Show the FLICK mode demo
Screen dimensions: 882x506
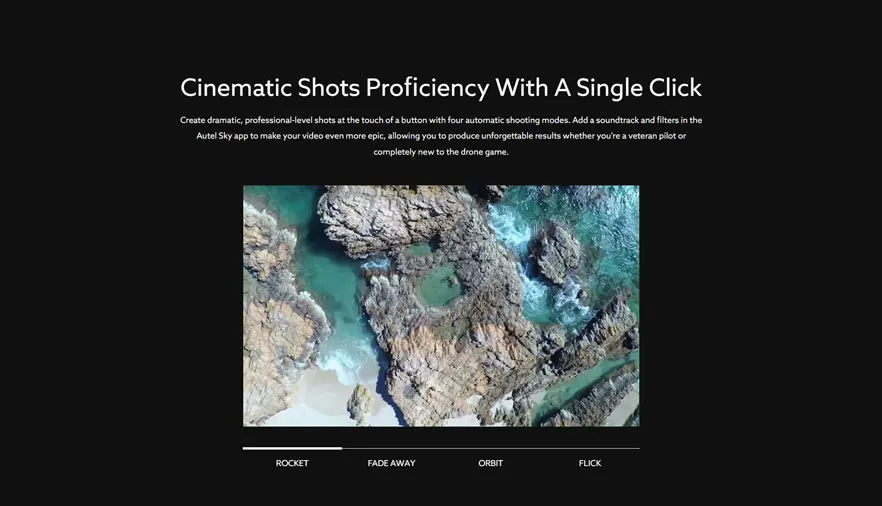[x=590, y=463]
